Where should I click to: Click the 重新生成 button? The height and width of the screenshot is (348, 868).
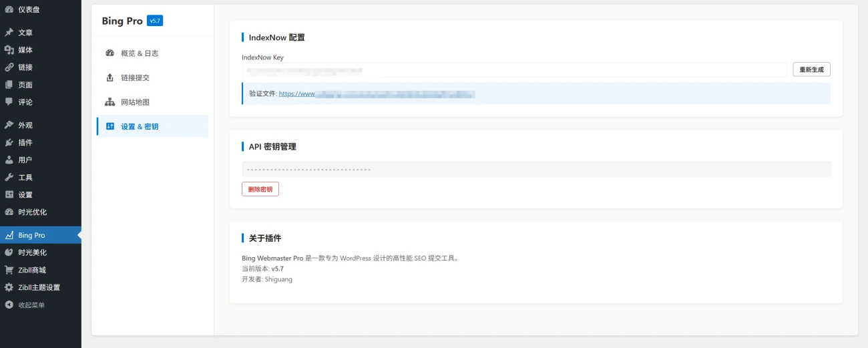(811, 69)
